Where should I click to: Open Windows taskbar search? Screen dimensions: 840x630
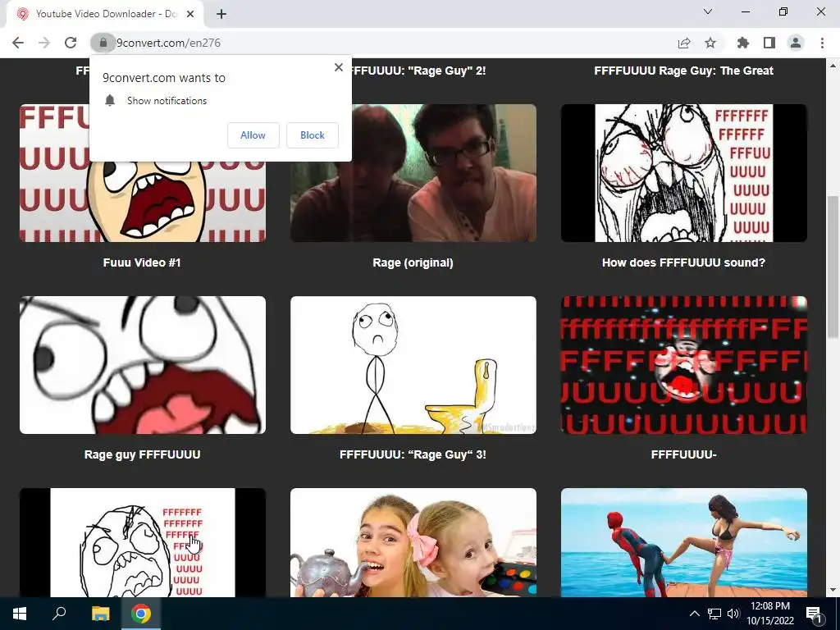[59, 614]
